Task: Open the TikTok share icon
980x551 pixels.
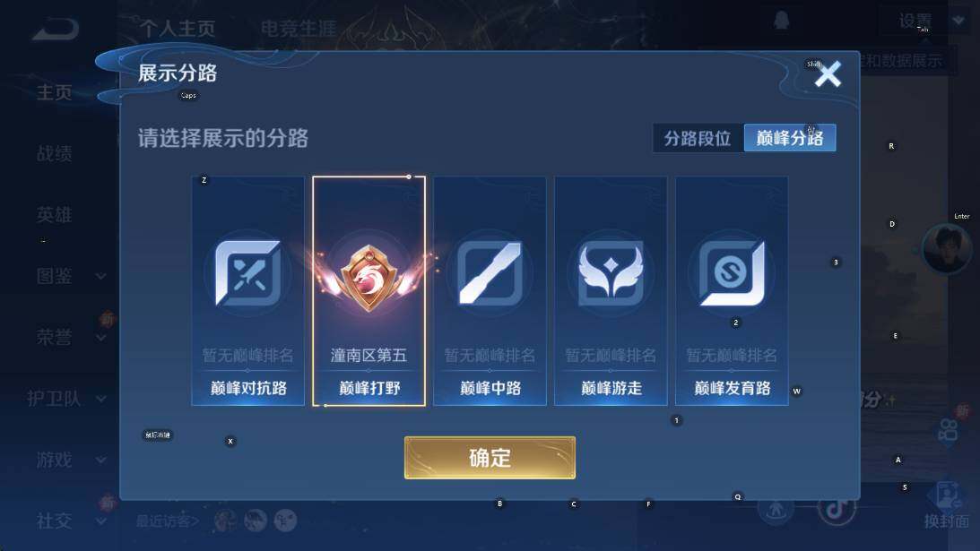Action: click(x=837, y=509)
